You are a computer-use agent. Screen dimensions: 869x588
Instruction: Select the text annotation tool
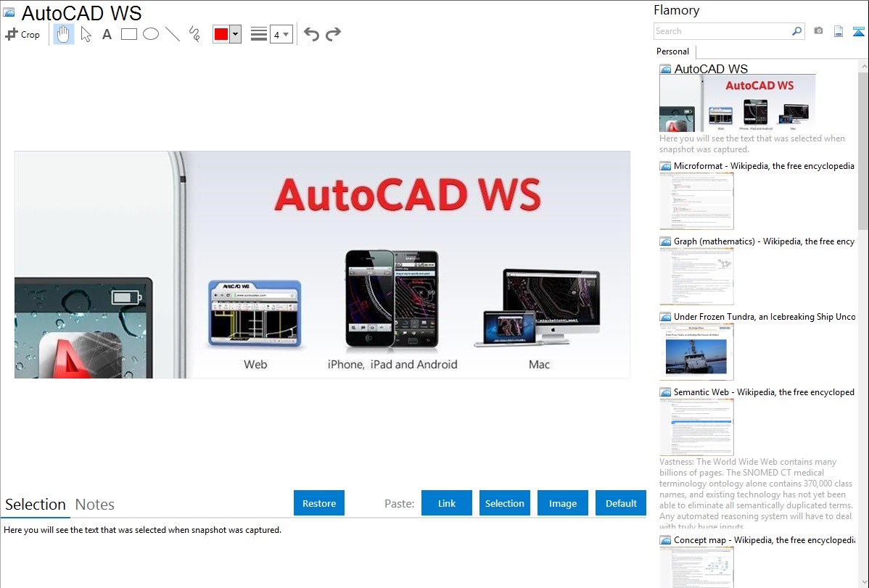(x=107, y=34)
